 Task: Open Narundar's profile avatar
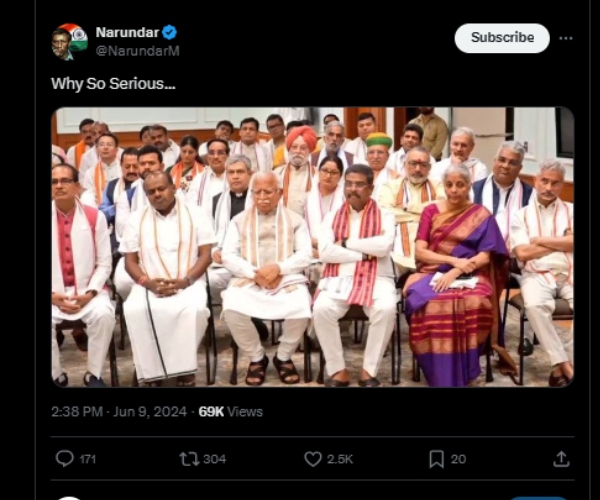click(x=69, y=41)
